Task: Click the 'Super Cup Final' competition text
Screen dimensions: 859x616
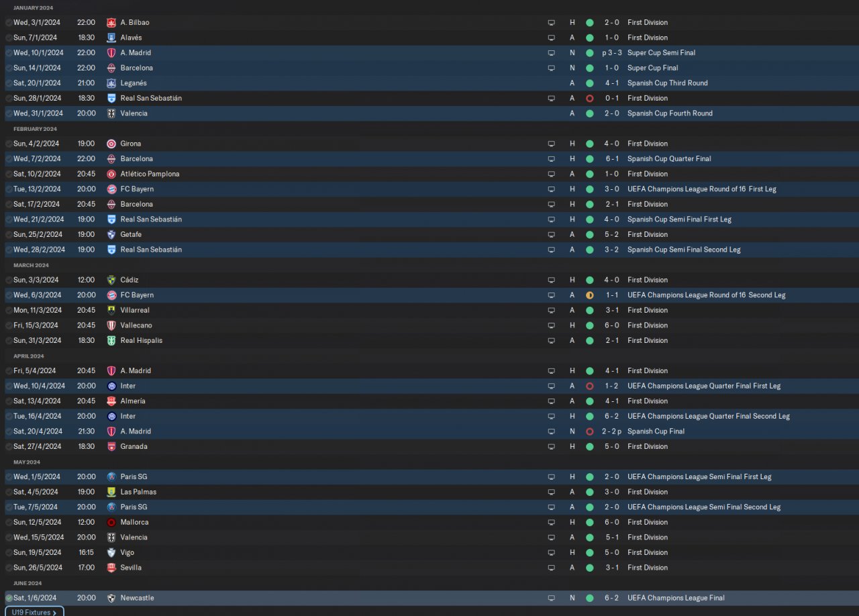Action: tap(653, 68)
